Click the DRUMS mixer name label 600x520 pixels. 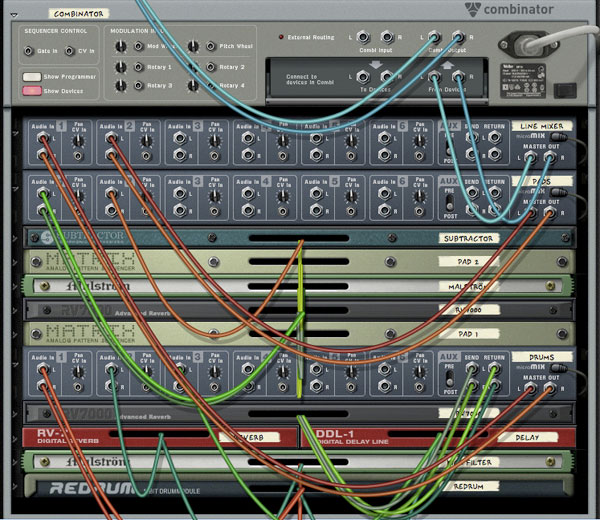pos(542,357)
